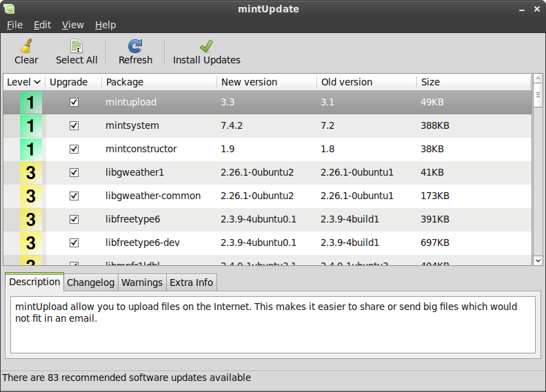Click the 83 recommended updates status text
546x392 pixels.
point(126,378)
